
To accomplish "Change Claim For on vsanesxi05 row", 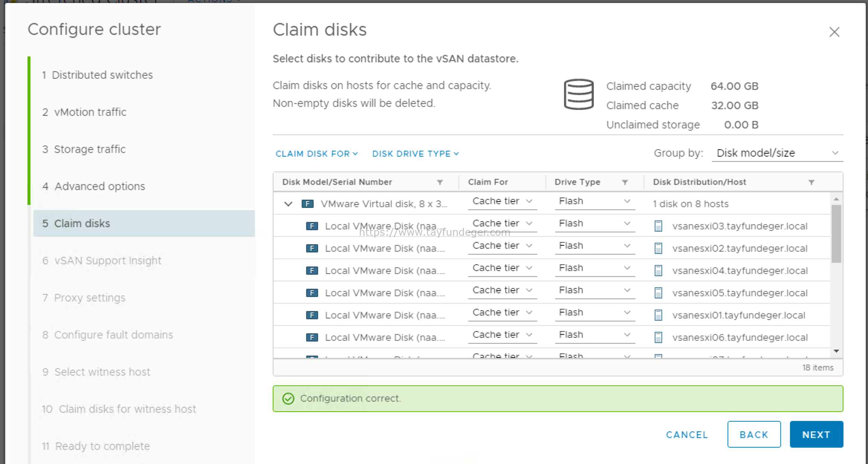I will 502,291.
